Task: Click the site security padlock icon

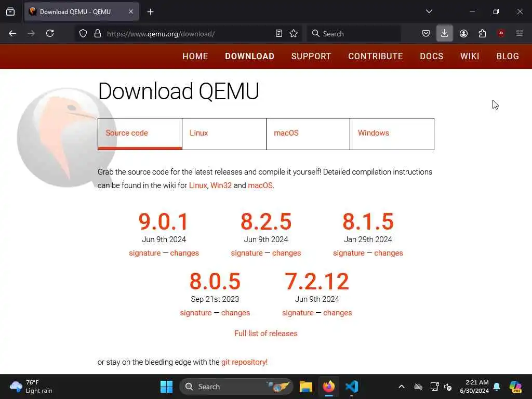Action: click(x=98, y=34)
